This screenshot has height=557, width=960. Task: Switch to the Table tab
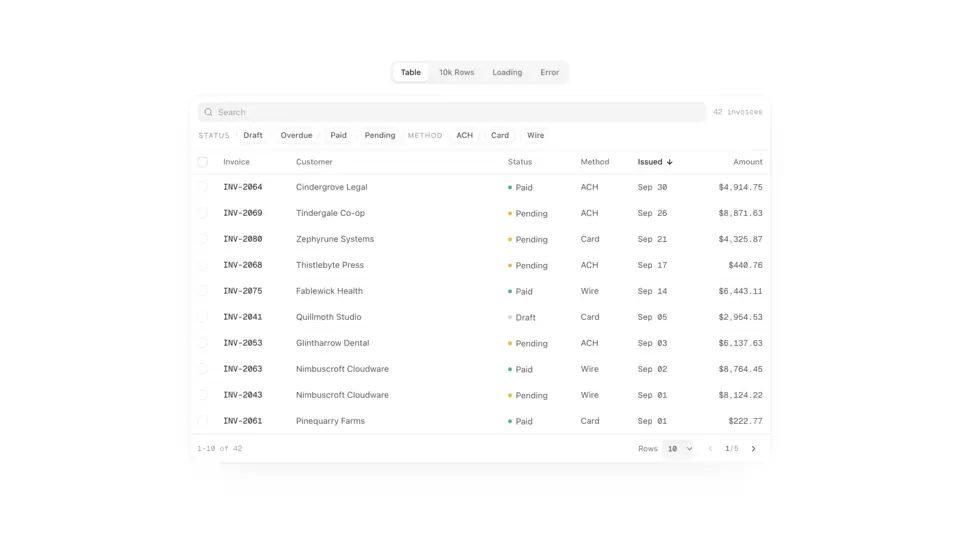coord(411,72)
